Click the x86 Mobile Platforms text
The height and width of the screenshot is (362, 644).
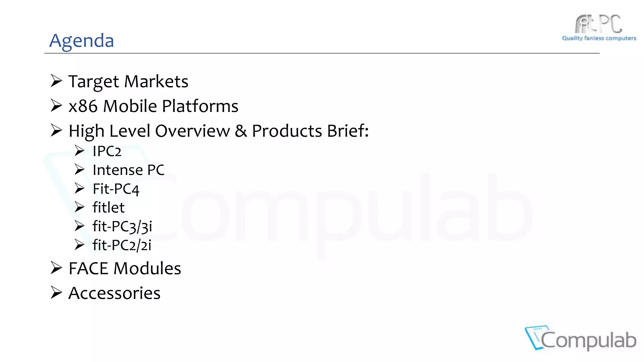(x=153, y=106)
